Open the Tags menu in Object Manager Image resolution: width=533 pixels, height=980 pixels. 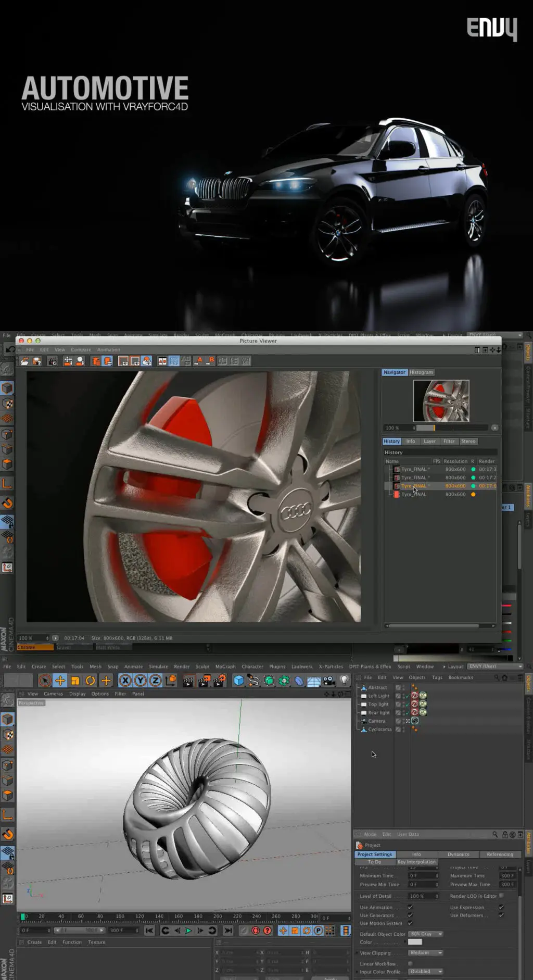click(437, 677)
